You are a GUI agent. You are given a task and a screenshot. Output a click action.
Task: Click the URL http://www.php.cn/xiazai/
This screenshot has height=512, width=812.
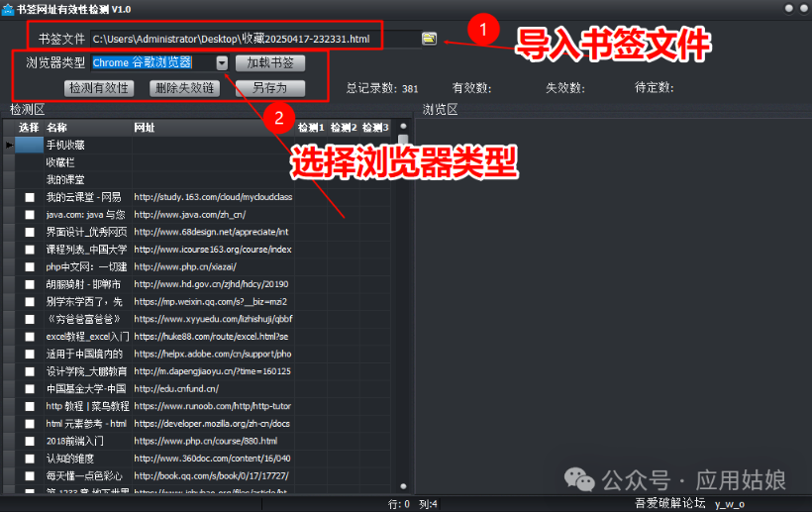pos(185,267)
